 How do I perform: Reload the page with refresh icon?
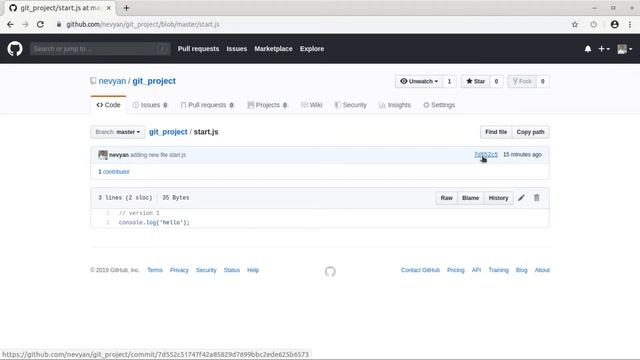[x=40, y=24]
